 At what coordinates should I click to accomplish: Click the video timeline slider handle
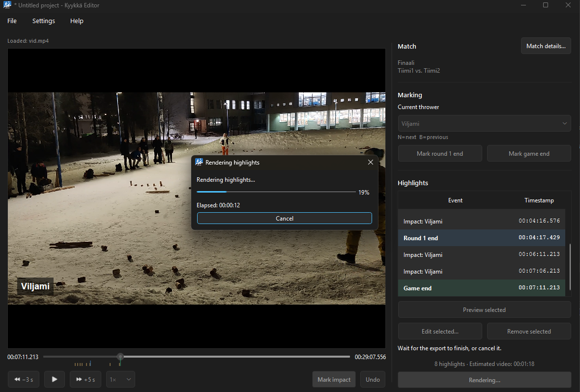pos(120,357)
